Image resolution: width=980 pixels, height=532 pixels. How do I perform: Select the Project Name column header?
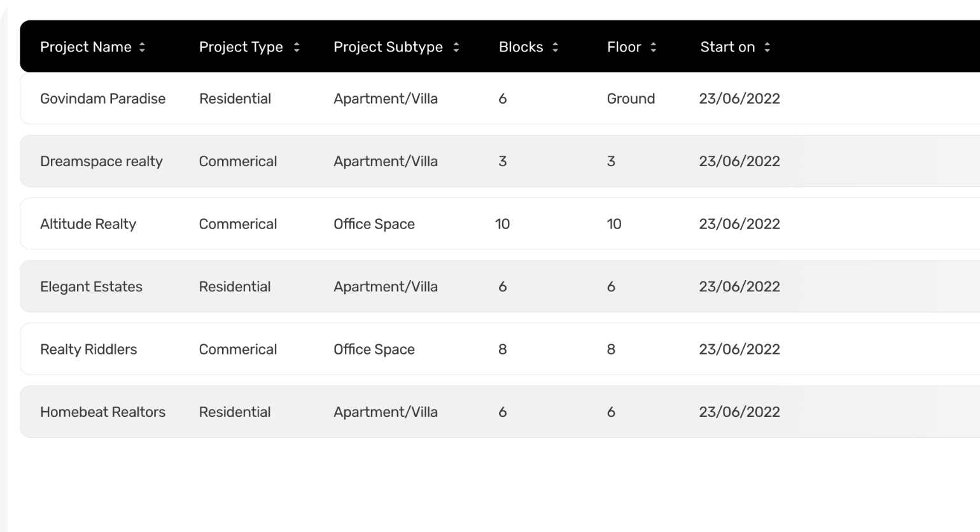coord(86,47)
